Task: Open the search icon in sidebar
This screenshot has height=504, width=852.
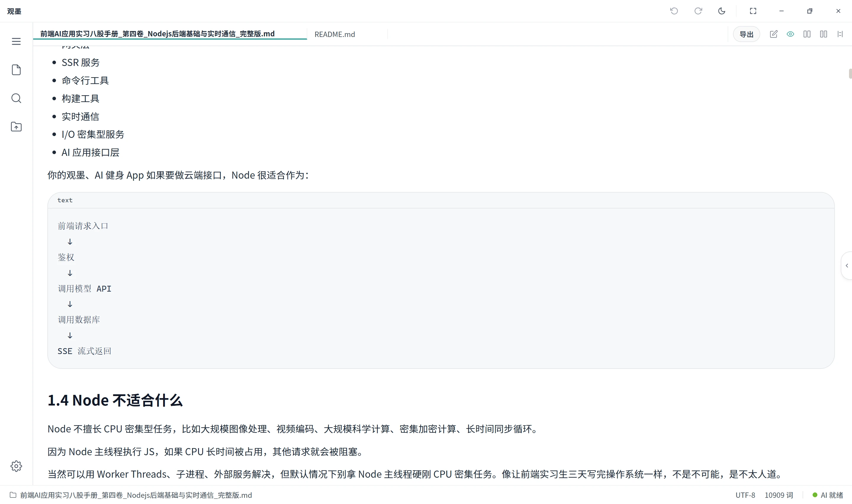Action: pyautogui.click(x=16, y=98)
